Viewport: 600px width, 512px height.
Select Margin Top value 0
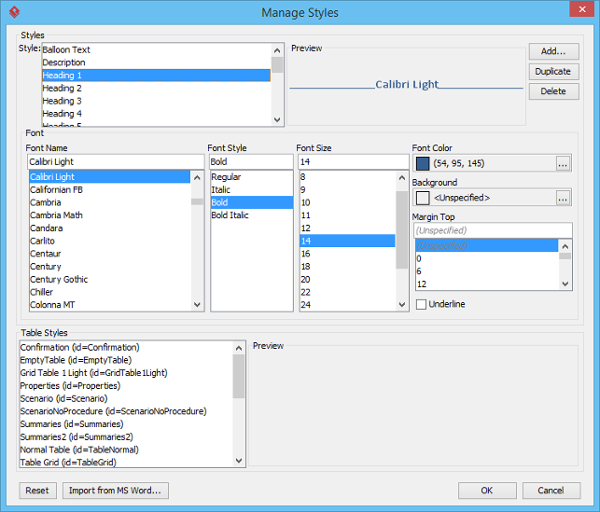click(x=487, y=259)
